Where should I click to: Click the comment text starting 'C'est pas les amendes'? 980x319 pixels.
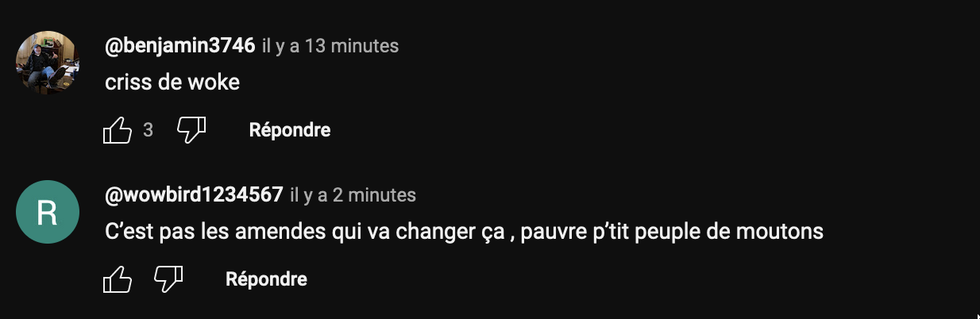click(464, 232)
